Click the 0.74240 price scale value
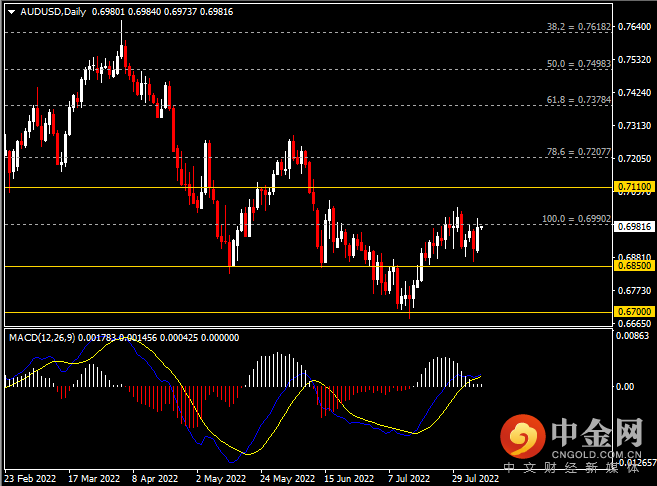This screenshot has width=657, height=486. (x=635, y=93)
